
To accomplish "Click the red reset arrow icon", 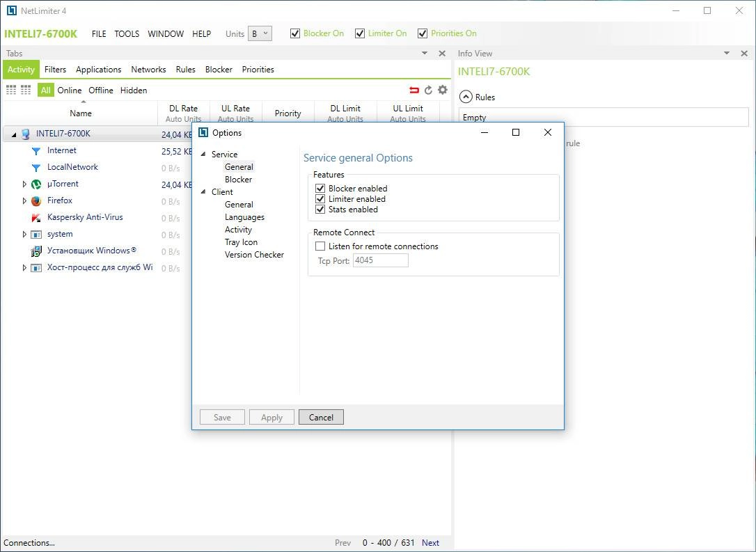I will click(414, 90).
